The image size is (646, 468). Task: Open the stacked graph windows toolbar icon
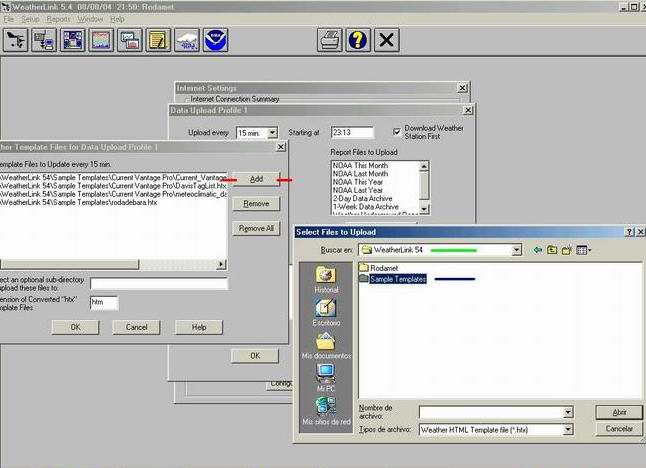pos(130,40)
